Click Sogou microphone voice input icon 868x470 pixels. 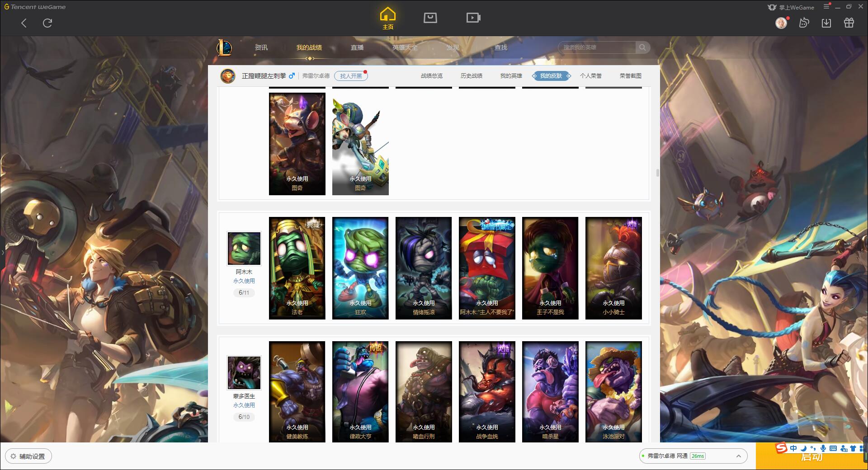(823, 448)
